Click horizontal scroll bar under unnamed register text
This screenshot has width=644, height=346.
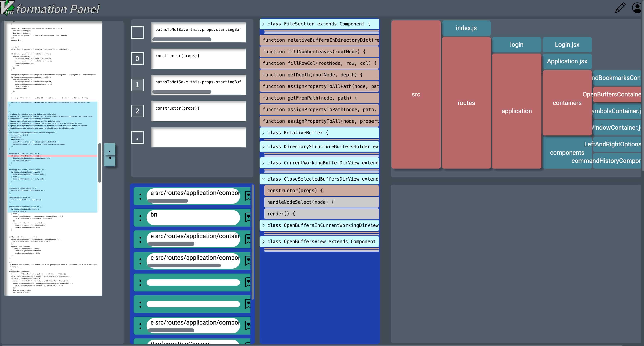tap(182, 39)
